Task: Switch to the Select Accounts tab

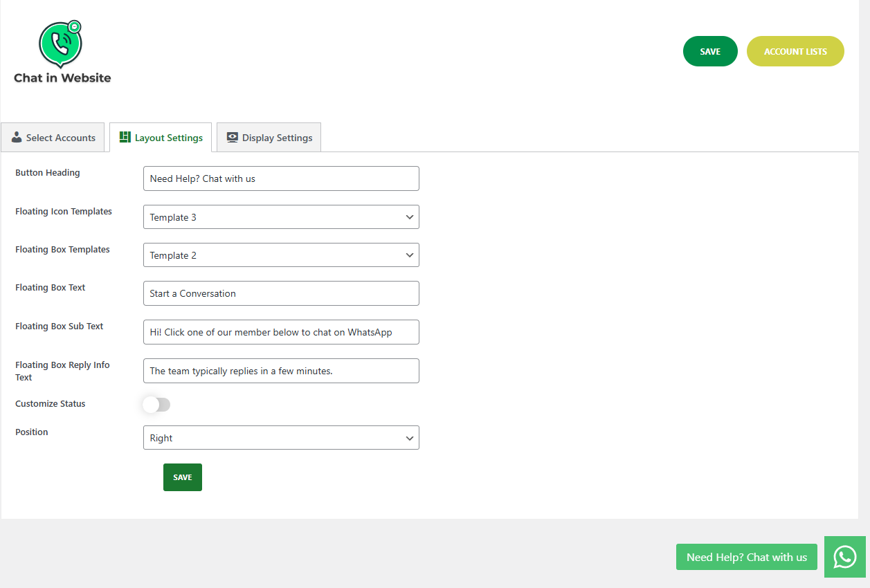Action: pos(53,138)
